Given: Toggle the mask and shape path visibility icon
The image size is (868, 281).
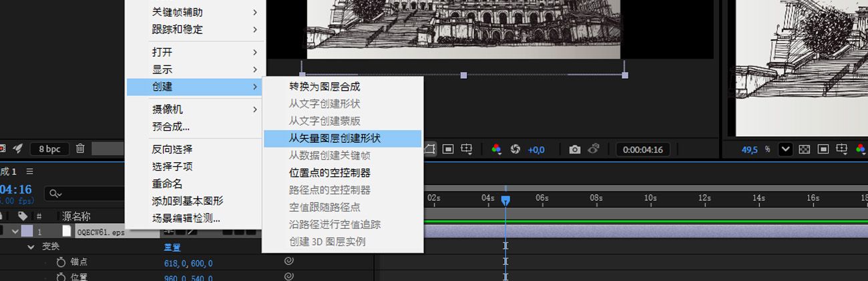Looking at the screenshot, I should coord(431,150).
